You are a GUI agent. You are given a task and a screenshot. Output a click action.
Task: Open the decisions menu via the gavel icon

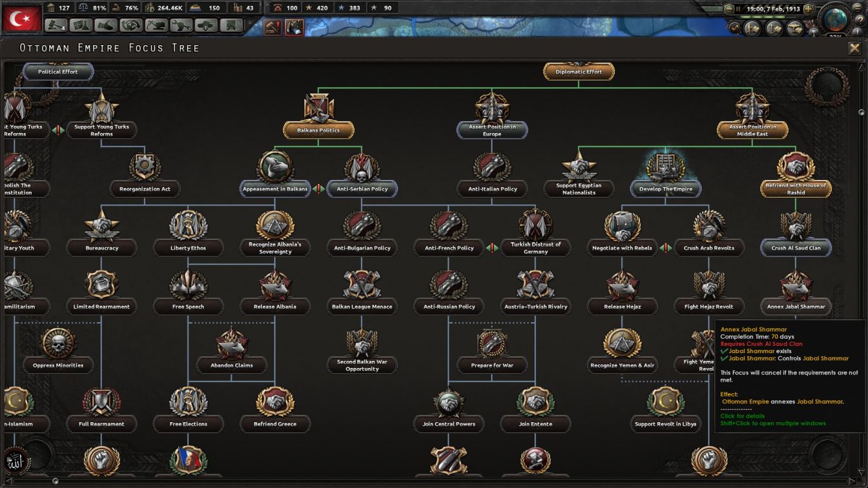pyautogui.click(x=54, y=25)
